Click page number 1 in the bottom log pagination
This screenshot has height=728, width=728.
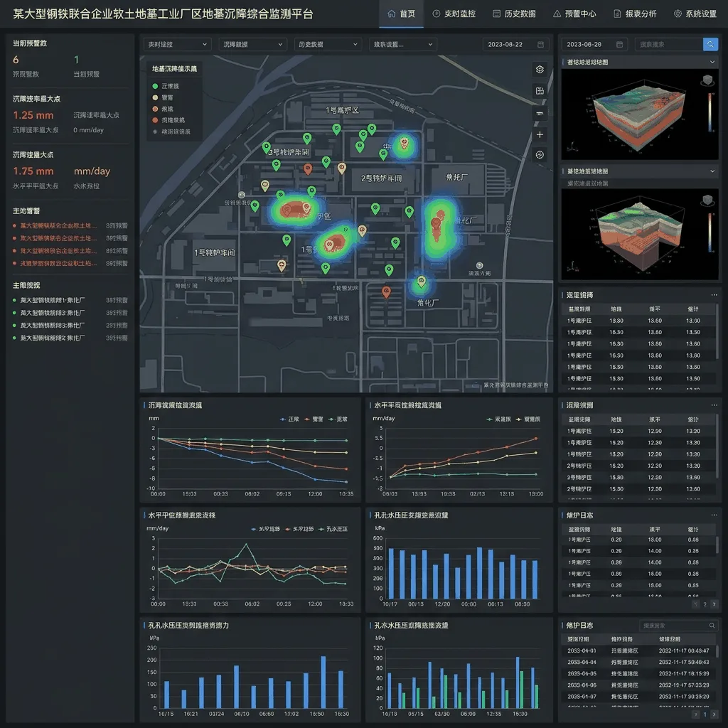tap(705, 714)
